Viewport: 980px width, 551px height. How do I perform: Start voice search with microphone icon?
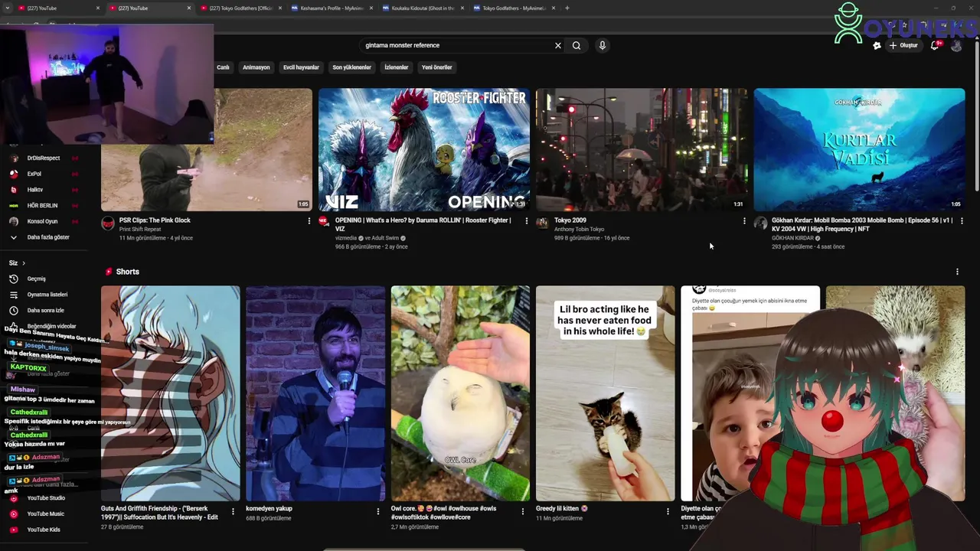603,45
